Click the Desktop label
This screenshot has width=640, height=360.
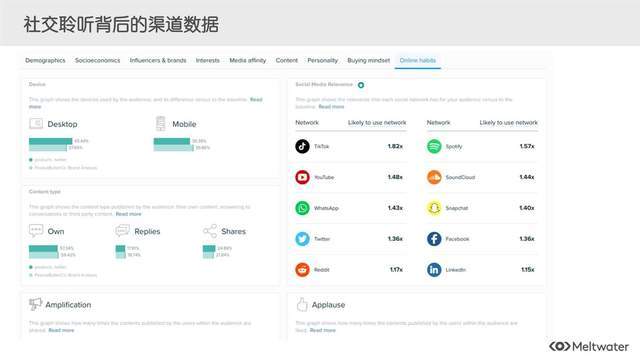pos(62,124)
